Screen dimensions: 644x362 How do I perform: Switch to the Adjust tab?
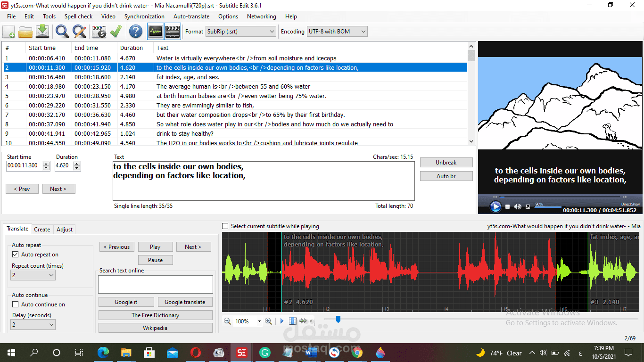(64, 230)
